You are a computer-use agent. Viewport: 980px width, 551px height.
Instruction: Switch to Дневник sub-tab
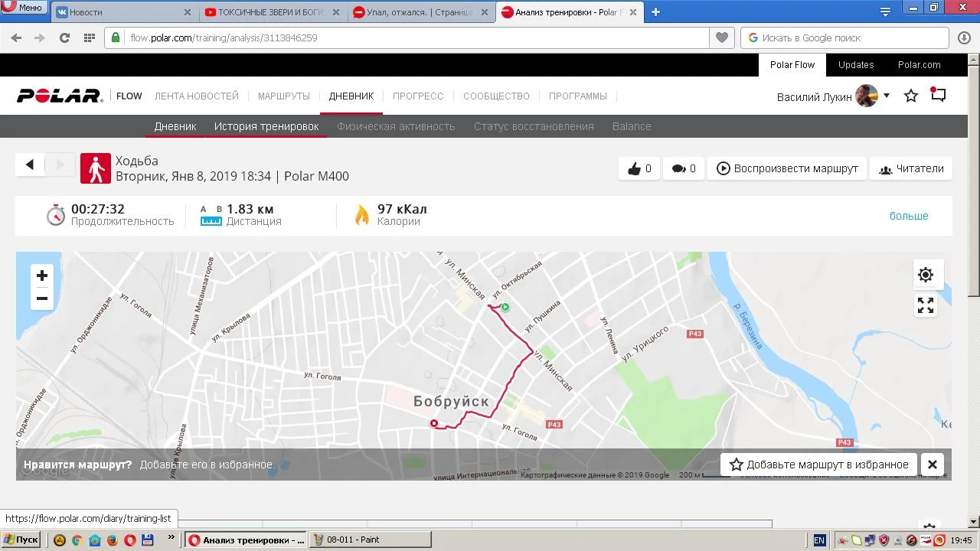tap(175, 126)
